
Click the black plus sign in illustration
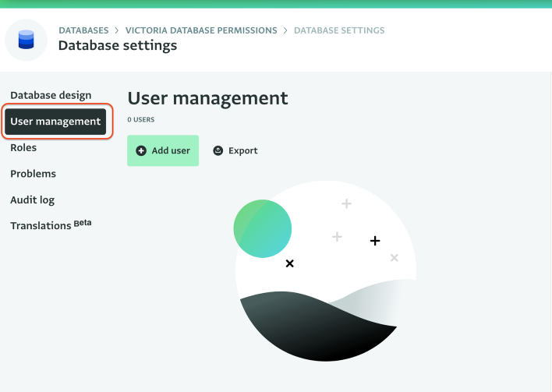[375, 241]
